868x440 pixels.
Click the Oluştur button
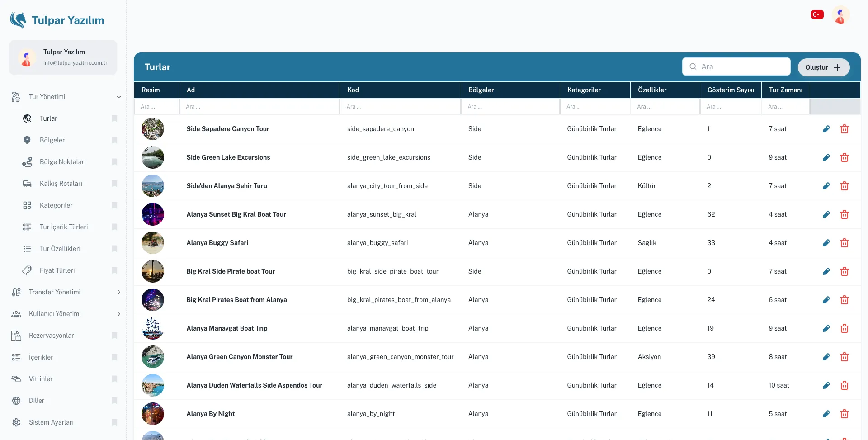pyautogui.click(x=823, y=67)
